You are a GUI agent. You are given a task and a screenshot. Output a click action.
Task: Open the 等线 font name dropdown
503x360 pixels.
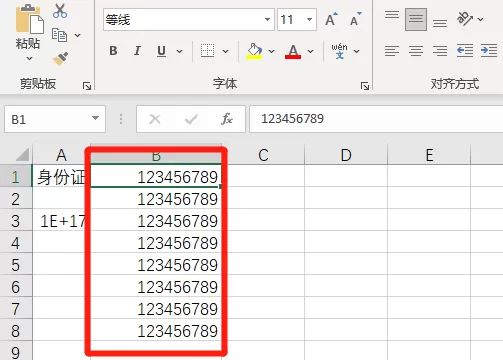click(267, 19)
